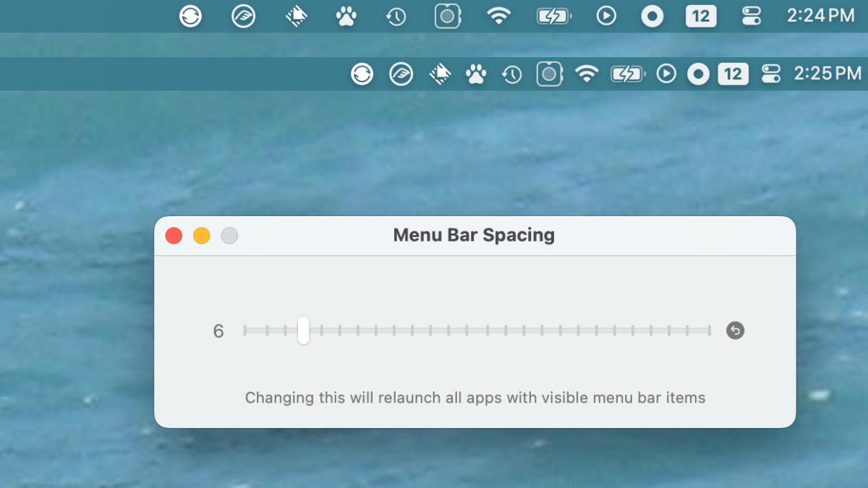Click the paw print icon in upper menu bar
The image size is (868, 488).
(x=346, y=16)
